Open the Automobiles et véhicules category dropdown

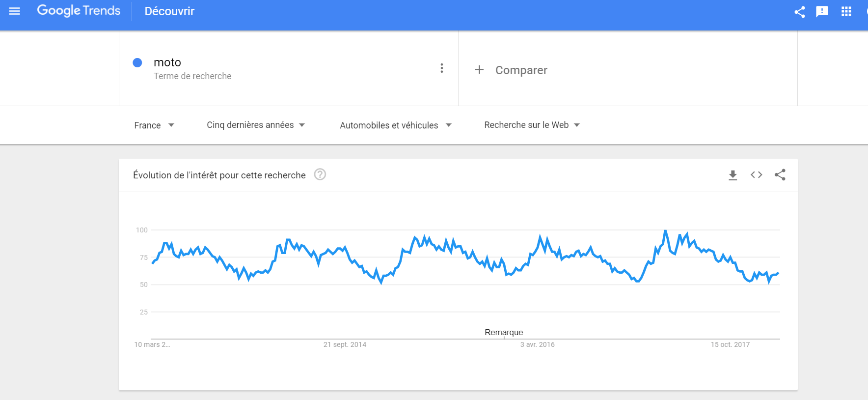(x=395, y=125)
